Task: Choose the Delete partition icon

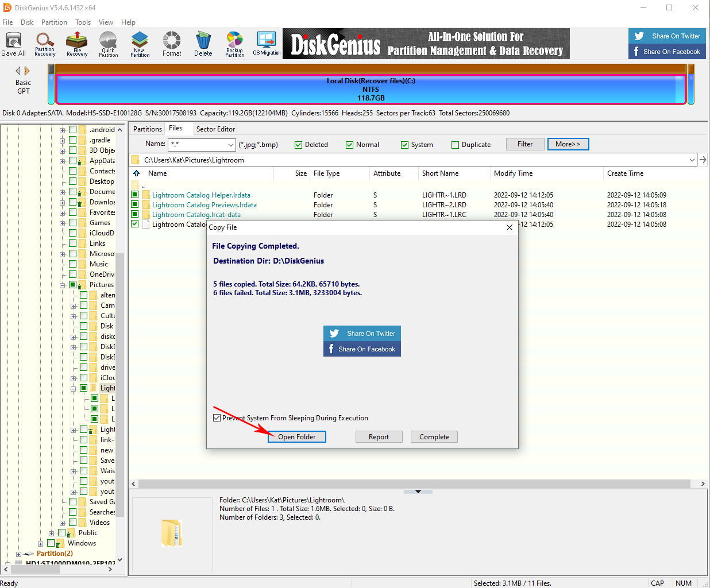Action: click(203, 44)
